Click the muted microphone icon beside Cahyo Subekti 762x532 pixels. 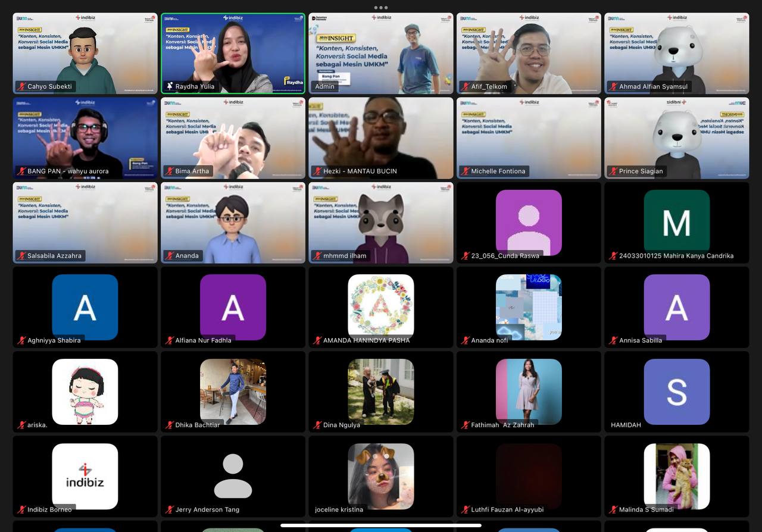point(21,86)
